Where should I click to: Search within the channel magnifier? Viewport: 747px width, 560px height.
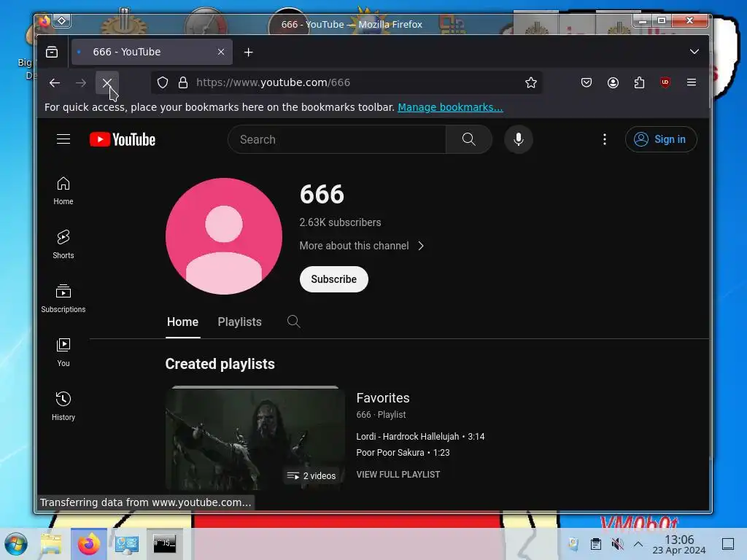[293, 322]
